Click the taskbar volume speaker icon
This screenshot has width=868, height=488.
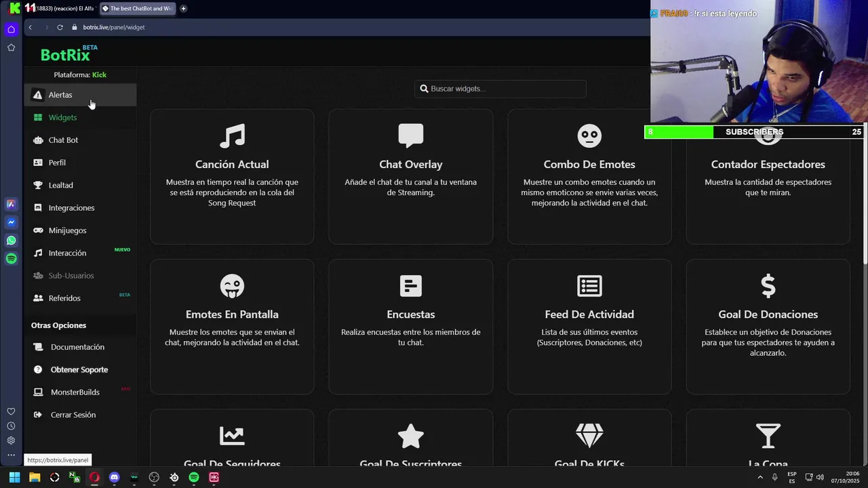coord(820,477)
